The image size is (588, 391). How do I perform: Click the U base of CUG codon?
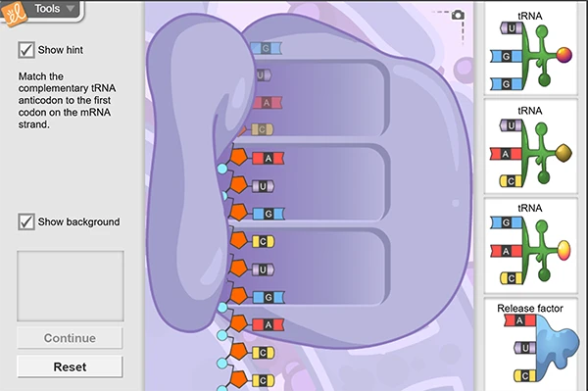(x=263, y=269)
